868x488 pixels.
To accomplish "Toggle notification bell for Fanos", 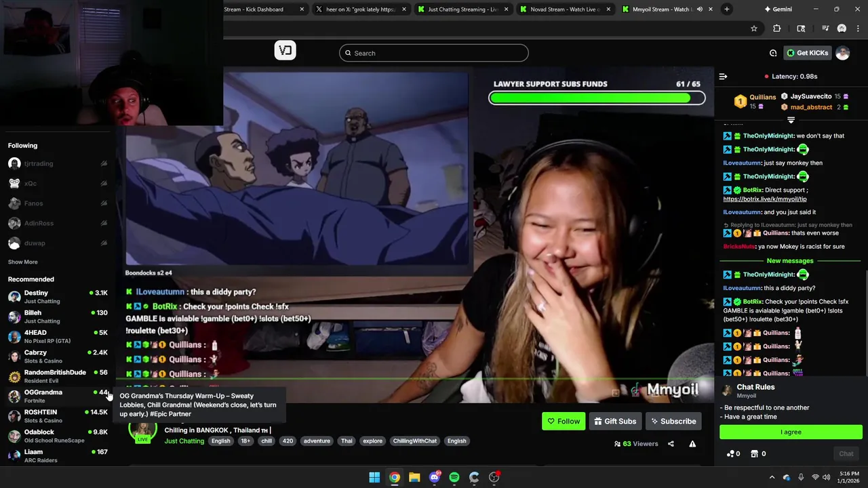I will point(104,203).
